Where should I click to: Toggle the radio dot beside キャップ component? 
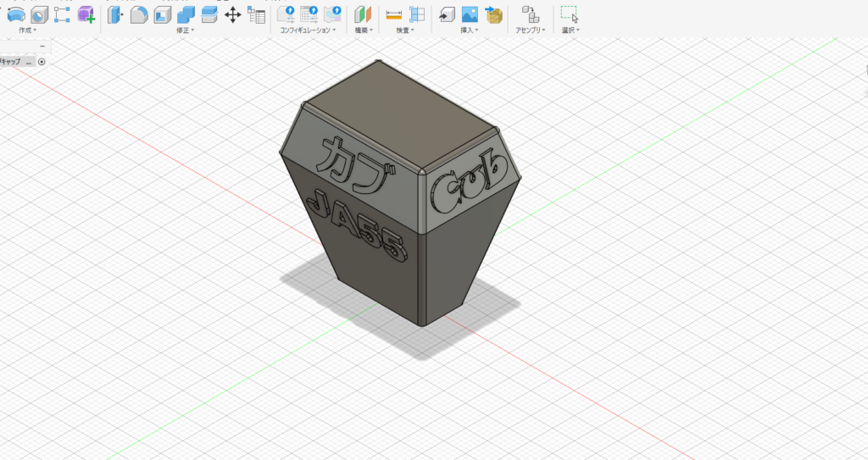42,62
